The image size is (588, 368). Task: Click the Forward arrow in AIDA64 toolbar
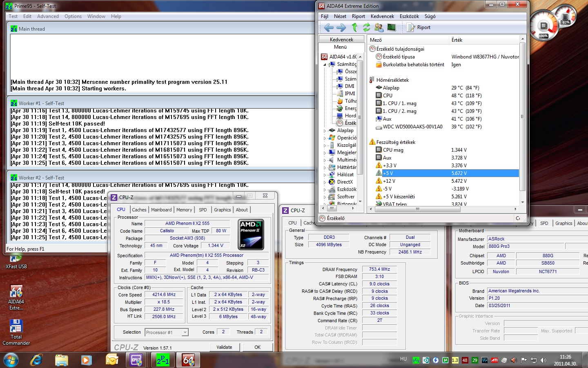[341, 27]
